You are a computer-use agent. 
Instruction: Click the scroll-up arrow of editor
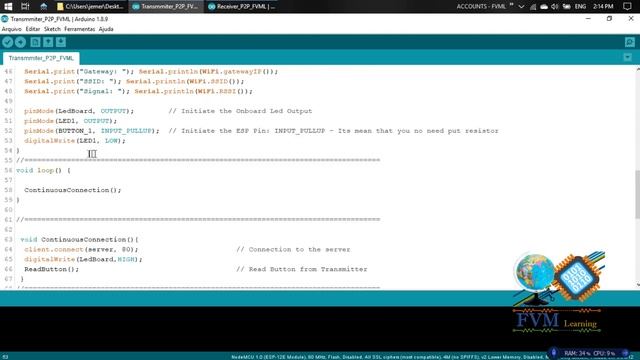point(637,70)
